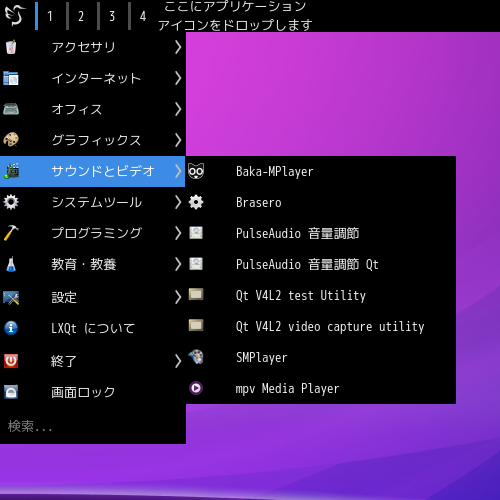
Task: Launch Qt V4L2 video capture utility
Action: point(321,326)
